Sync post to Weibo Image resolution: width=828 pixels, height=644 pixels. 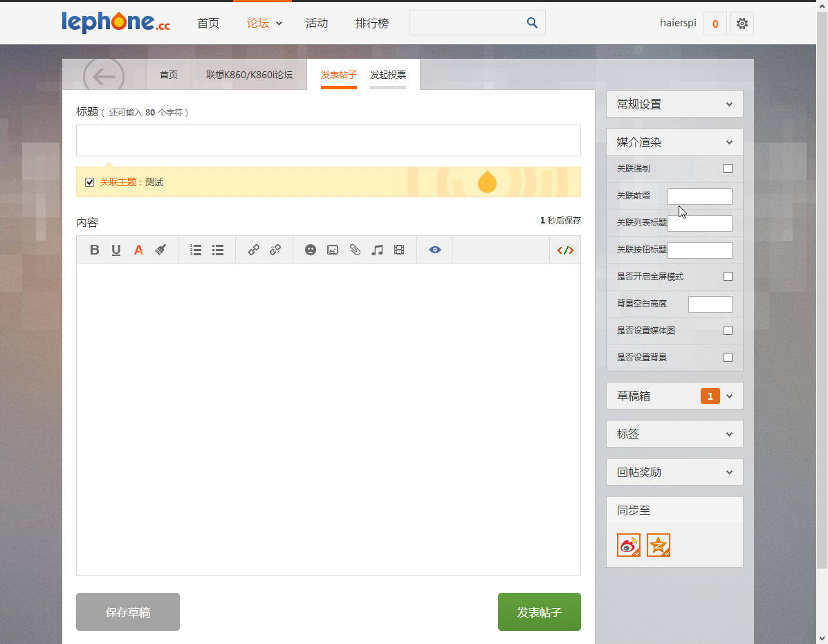(x=628, y=545)
